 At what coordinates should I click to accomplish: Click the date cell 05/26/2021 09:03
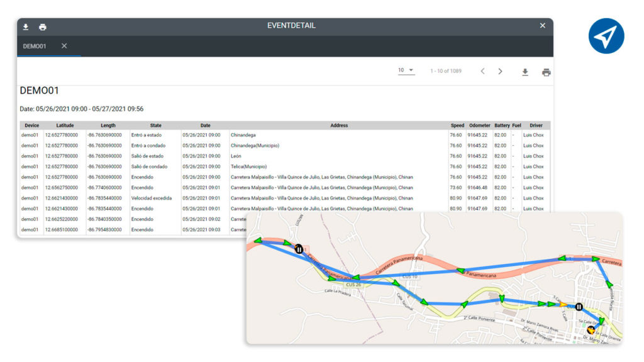(x=201, y=230)
